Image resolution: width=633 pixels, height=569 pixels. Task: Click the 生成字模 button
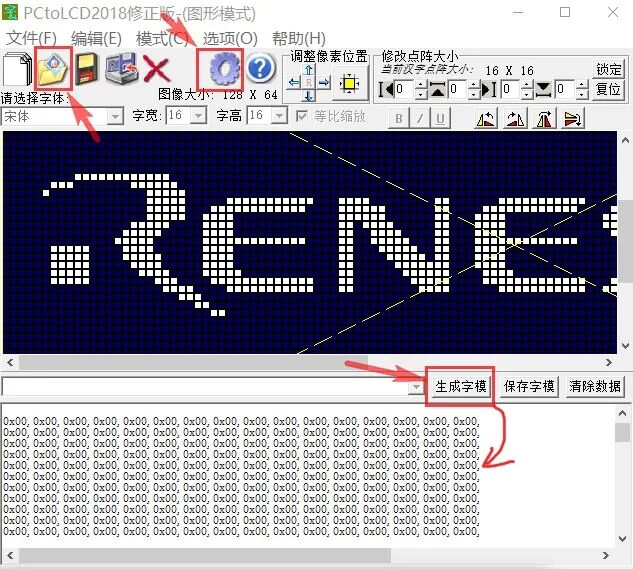(x=461, y=386)
